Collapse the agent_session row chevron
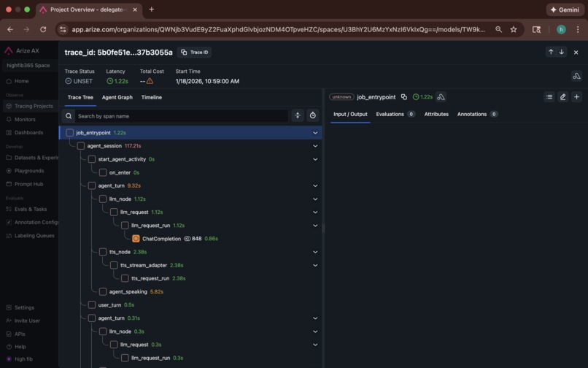 click(x=315, y=146)
